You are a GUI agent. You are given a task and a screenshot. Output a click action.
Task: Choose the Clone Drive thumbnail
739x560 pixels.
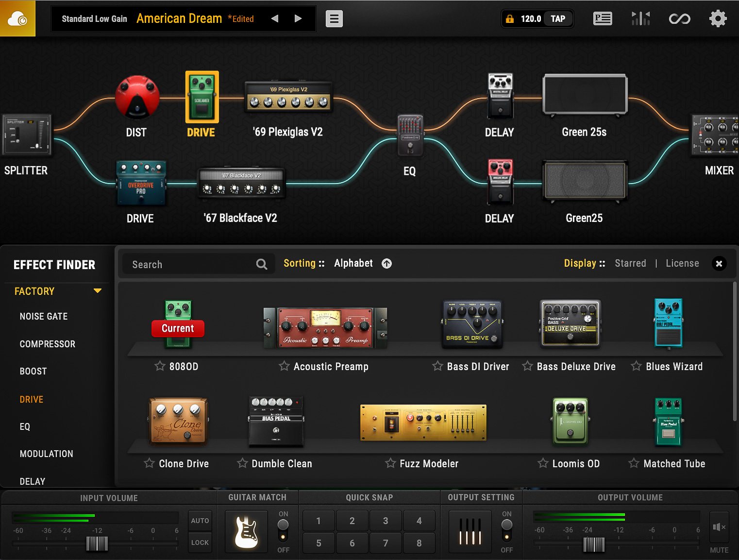click(178, 422)
